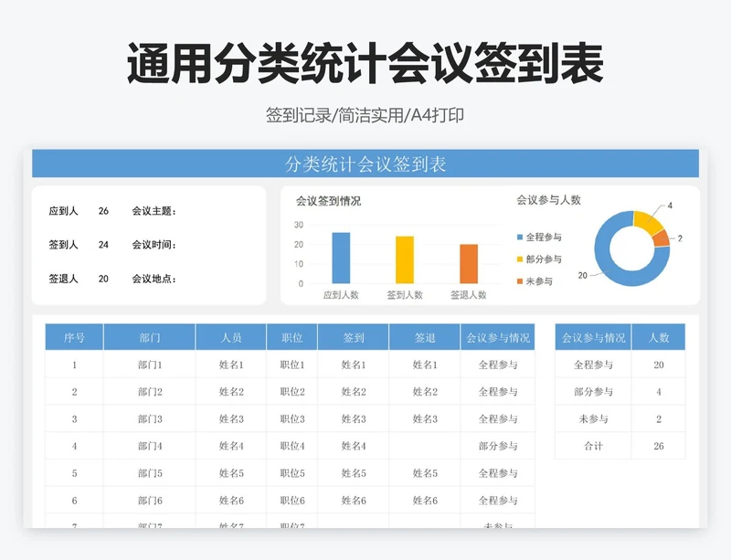Image resolution: width=731 pixels, height=560 pixels.
Task: Select 姓名2 in the 签到 column
Action: pos(354,392)
